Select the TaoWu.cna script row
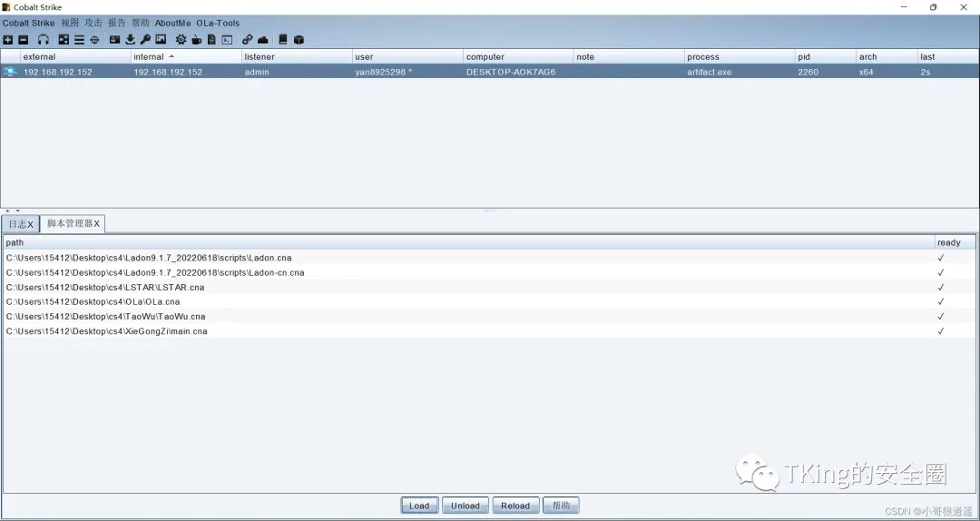The image size is (980, 521). tap(489, 317)
